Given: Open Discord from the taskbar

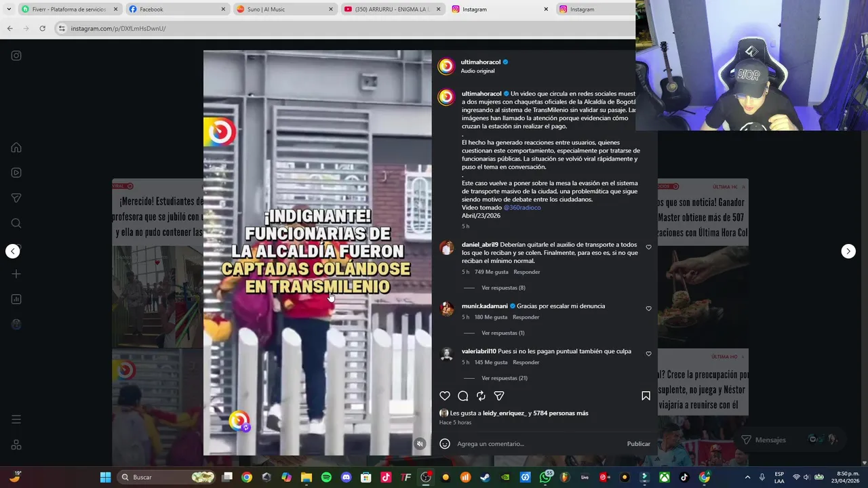Looking at the screenshot, I should 347,477.
